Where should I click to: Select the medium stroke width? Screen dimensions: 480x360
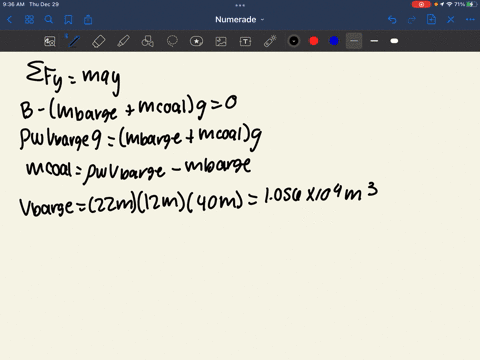(x=374, y=41)
